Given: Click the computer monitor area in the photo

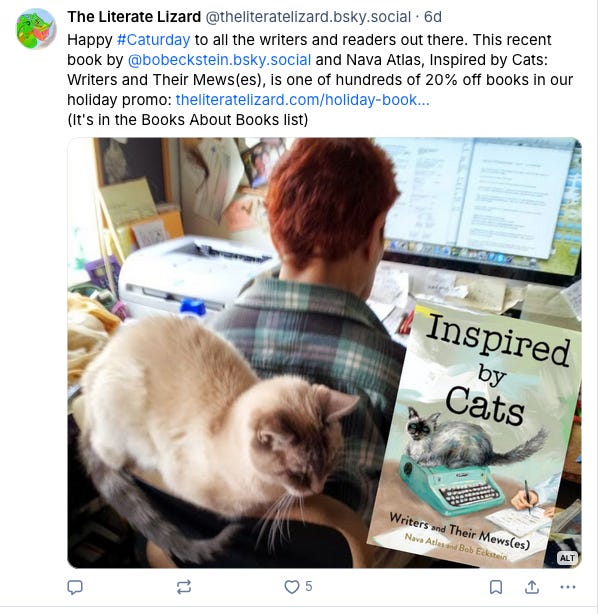Looking at the screenshot, I should pos(480,206).
